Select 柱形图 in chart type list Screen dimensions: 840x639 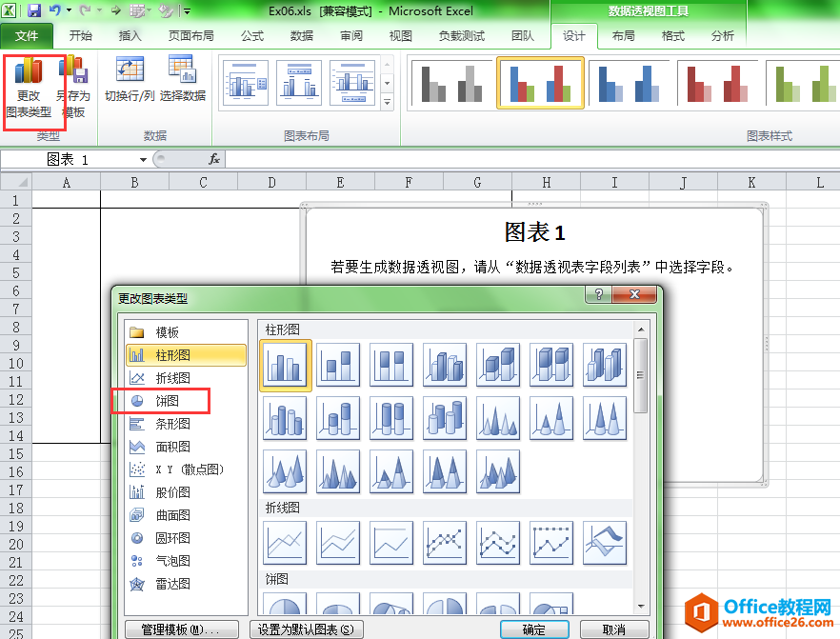(186, 355)
